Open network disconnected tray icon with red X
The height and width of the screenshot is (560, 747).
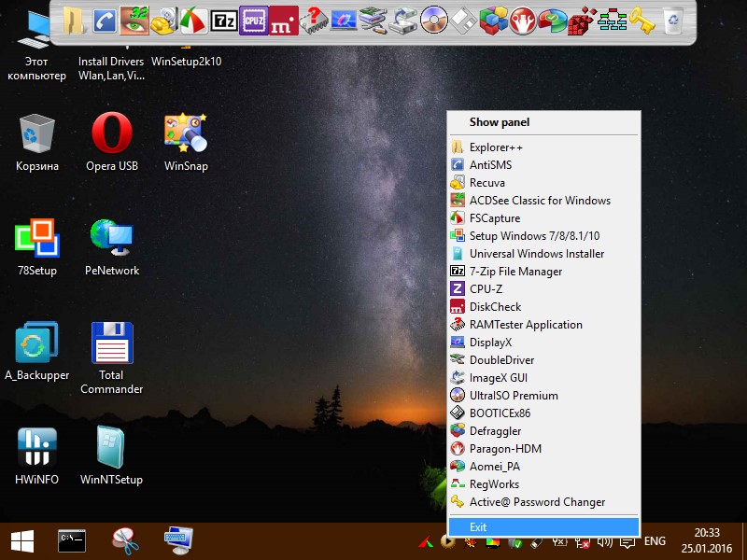(582, 542)
